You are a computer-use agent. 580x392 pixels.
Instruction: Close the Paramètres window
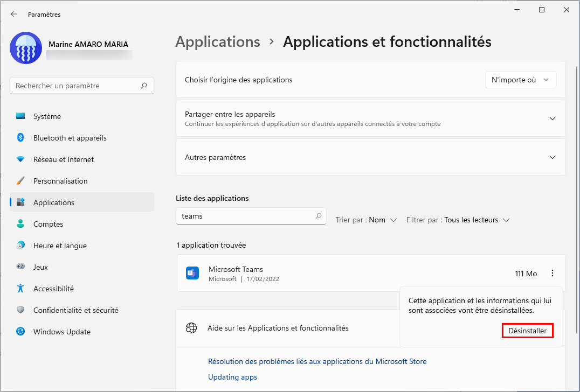click(567, 10)
